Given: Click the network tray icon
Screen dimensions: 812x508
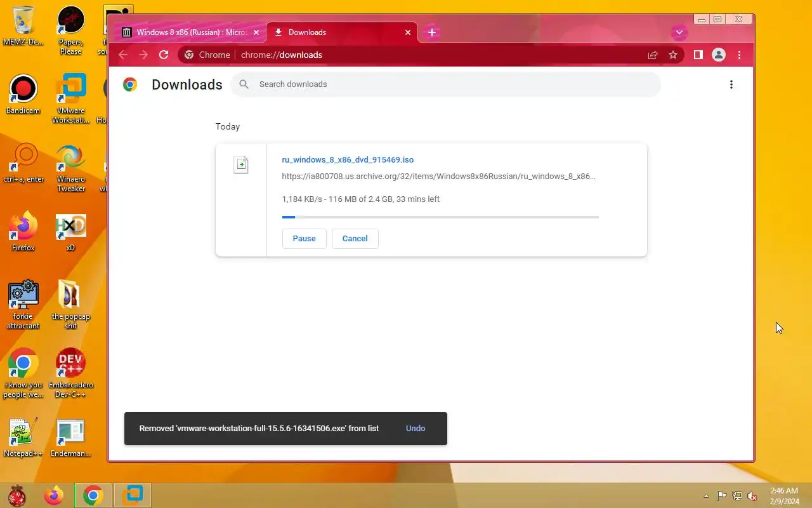Looking at the screenshot, I should (x=737, y=496).
